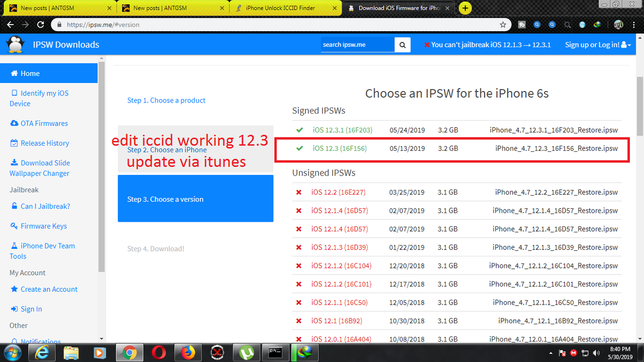The height and width of the screenshot is (362, 644).
Task: Click the dark magnifier extension icon
Action: click(x=568, y=24)
